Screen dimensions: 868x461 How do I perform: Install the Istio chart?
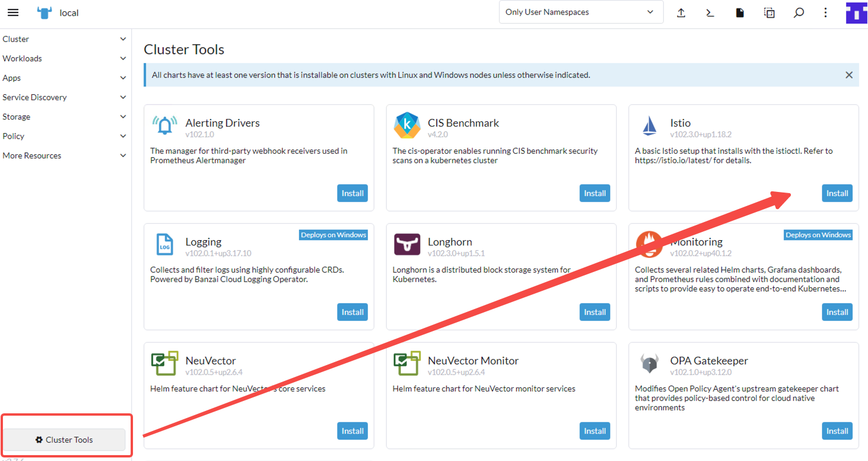pyautogui.click(x=837, y=193)
